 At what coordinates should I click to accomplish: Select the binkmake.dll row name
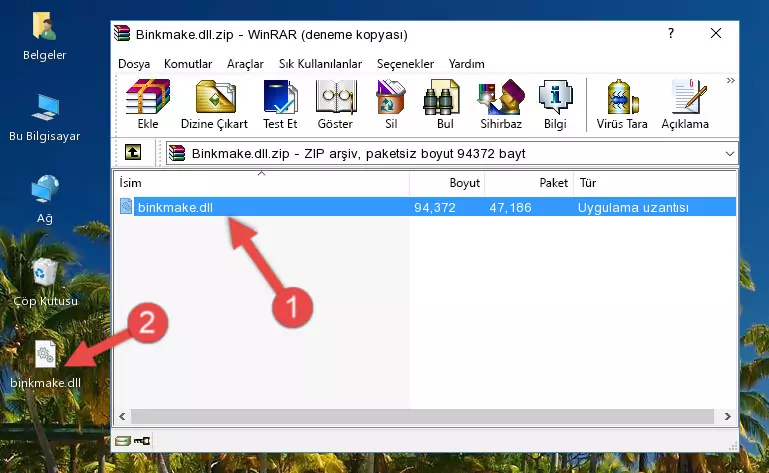(175, 207)
